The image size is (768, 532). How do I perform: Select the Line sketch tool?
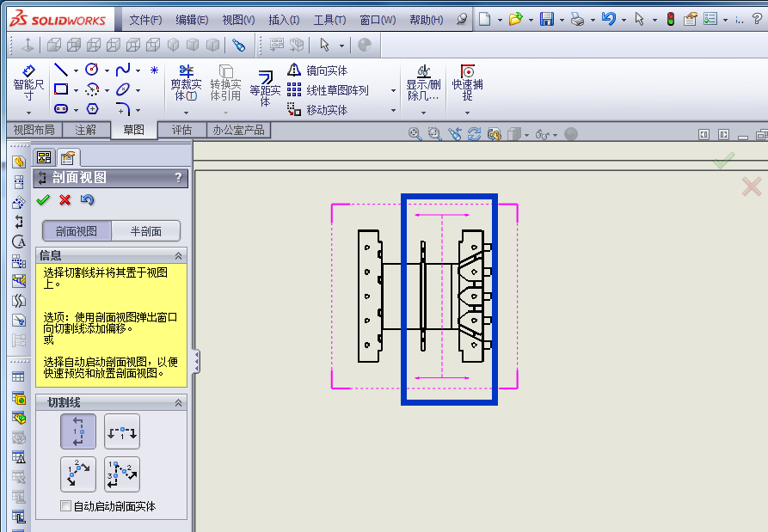point(61,70)
